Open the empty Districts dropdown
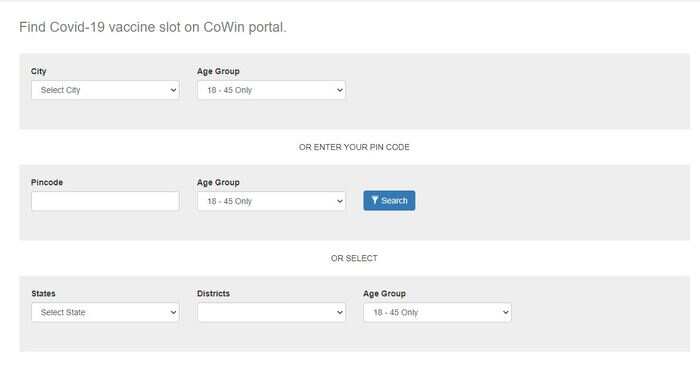 pos(271,313)
